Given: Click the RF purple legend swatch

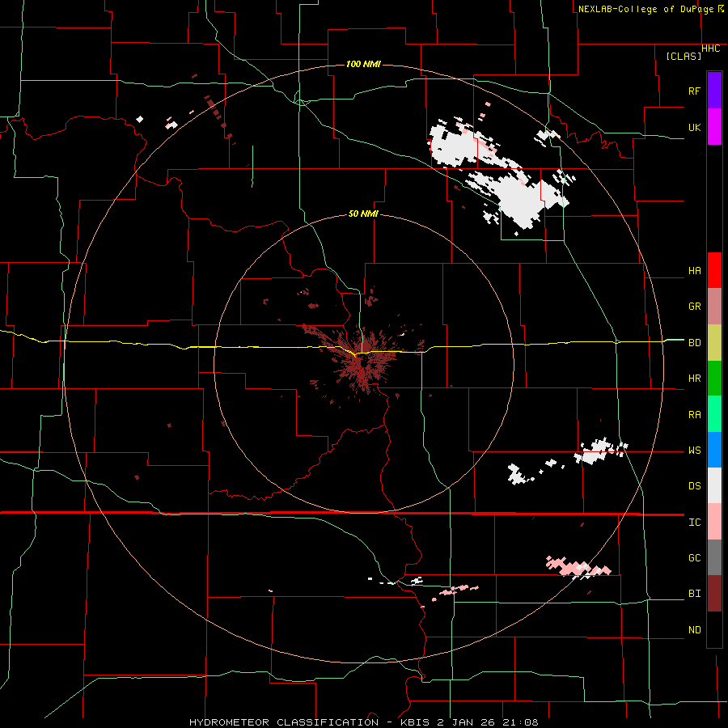Looking at the screenshot, I should coord(714,90).
